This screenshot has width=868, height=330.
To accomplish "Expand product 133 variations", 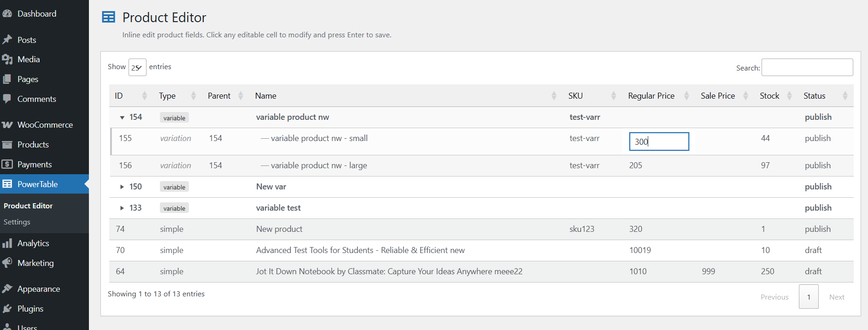I will (x=122, y=208).
